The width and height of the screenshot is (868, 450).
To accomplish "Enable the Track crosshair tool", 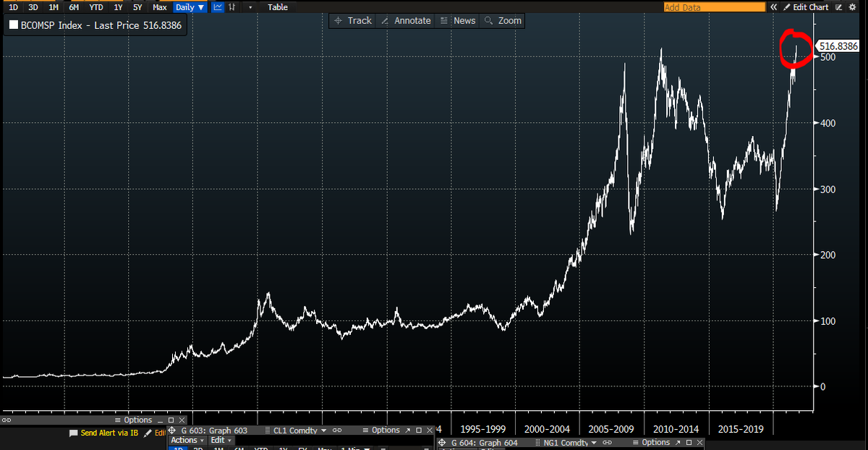I will 353,21.
